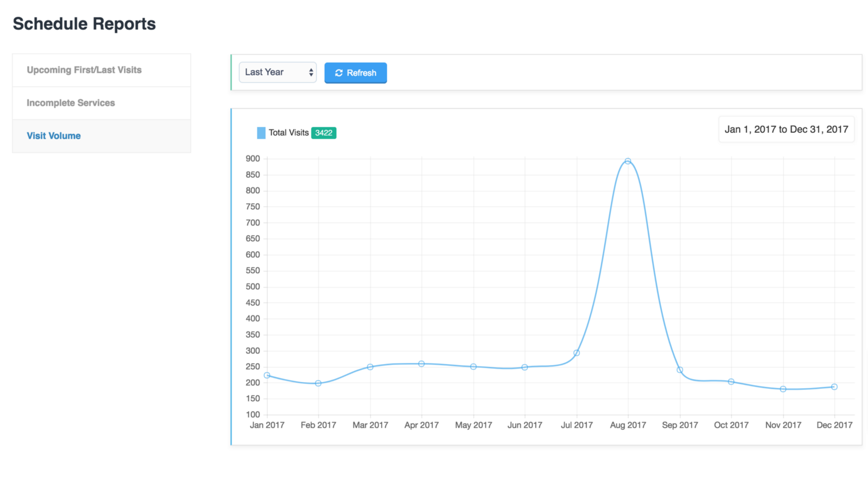Click the Sep 2017 data point on chart
Image resolution: width=868 pixels, height=477 pixels.
tap(680, 370)
